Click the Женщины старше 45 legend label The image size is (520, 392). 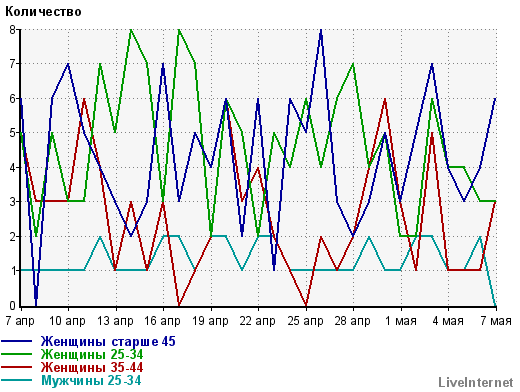click(108, 342)
